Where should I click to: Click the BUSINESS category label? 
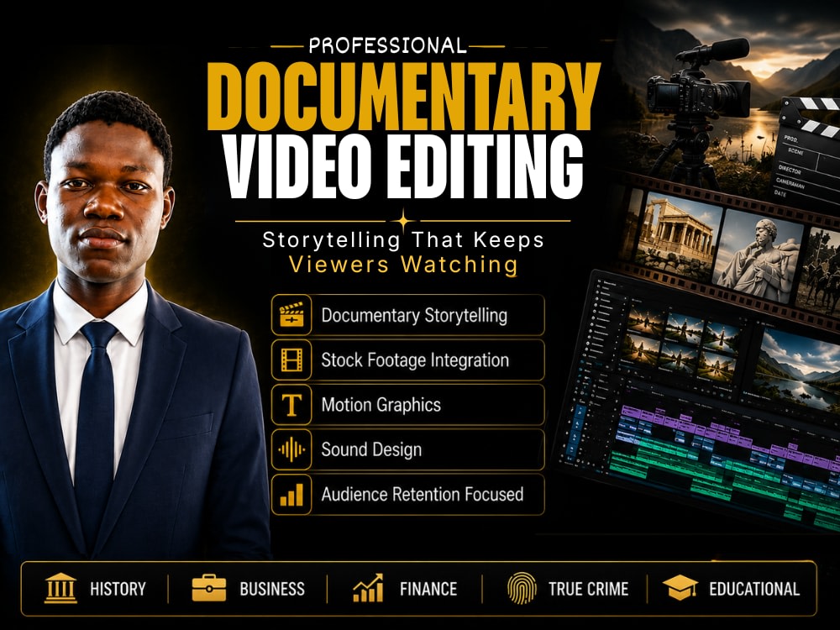click(272, 590)
